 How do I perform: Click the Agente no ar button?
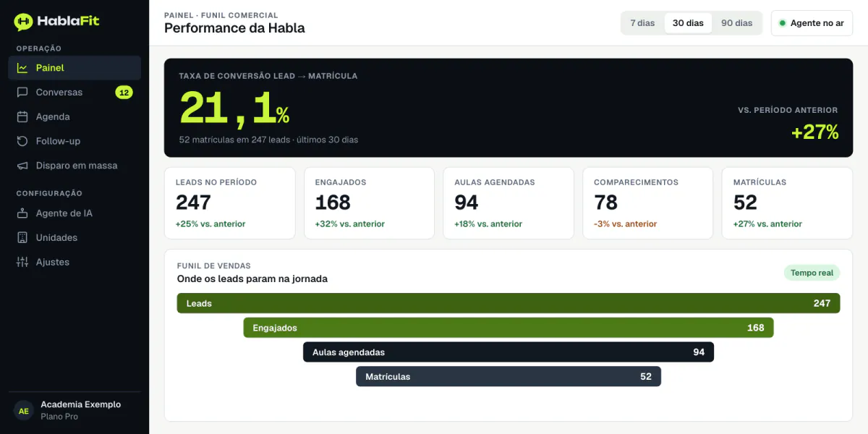coord(812,23)
